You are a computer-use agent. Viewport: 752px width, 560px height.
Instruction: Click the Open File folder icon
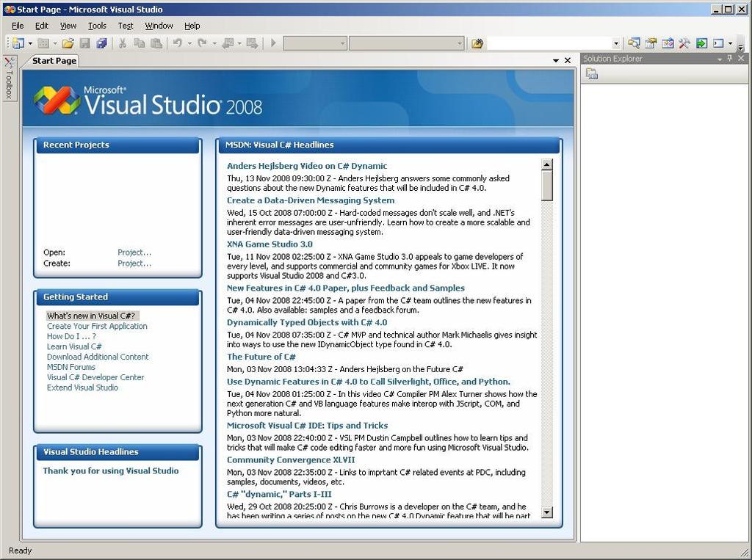68,43
